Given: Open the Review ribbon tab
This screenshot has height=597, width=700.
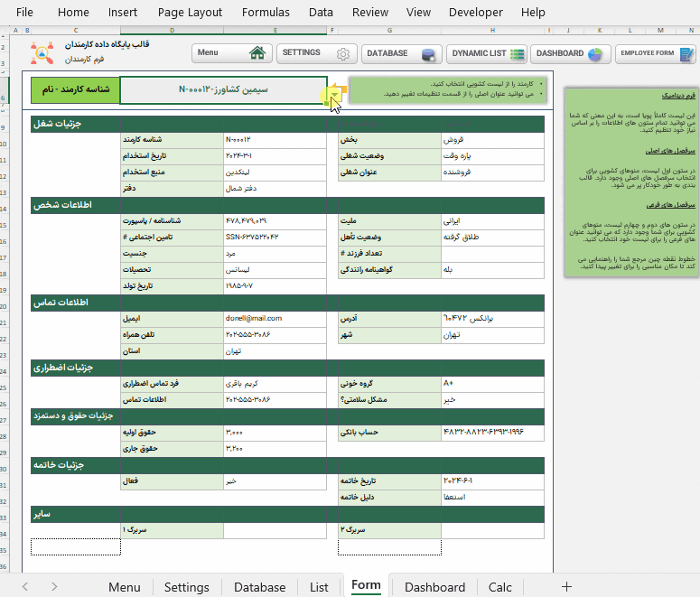Looking at the screenshot, I should point(370,12).
